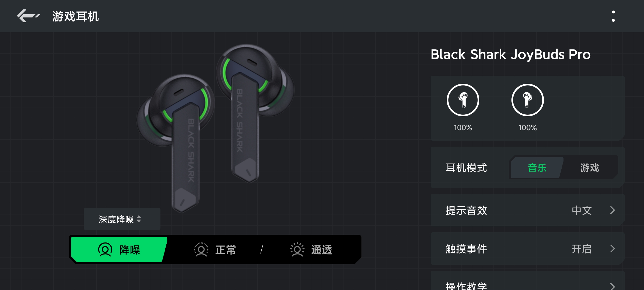The width and height of the screenshot is (644, 290).
Task: Tap the 正常 normal mode head icon
Action: (201, 250)
